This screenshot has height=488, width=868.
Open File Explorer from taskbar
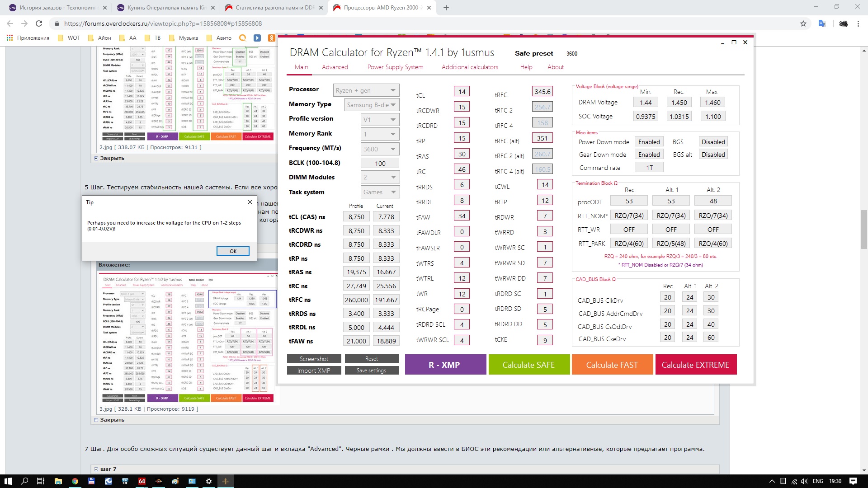(x=58, y=481)
